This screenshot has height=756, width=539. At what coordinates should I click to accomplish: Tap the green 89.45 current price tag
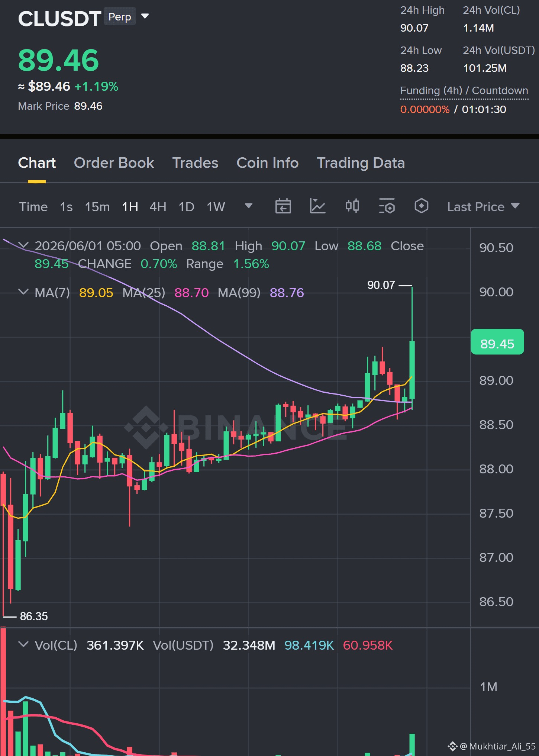click(497, 342)
